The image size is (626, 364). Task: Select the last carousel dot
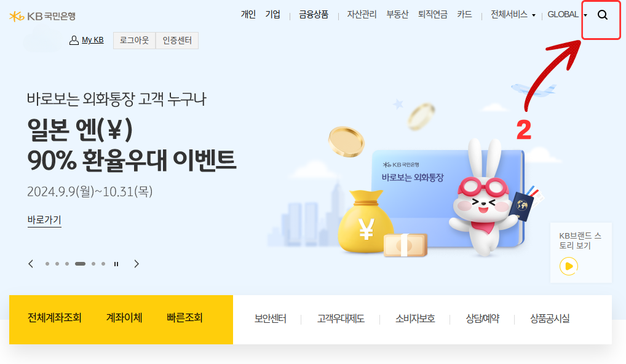point(103,264)
